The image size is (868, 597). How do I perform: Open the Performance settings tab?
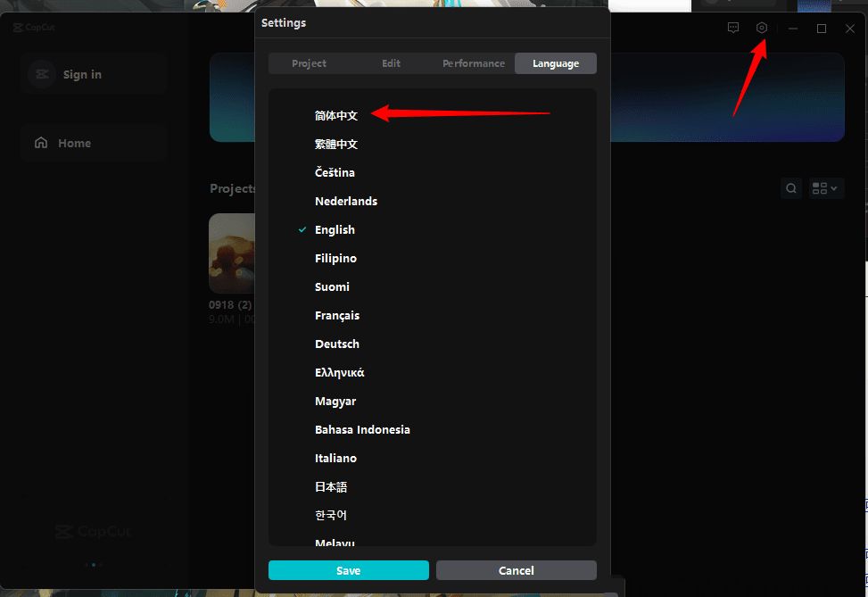473,63
